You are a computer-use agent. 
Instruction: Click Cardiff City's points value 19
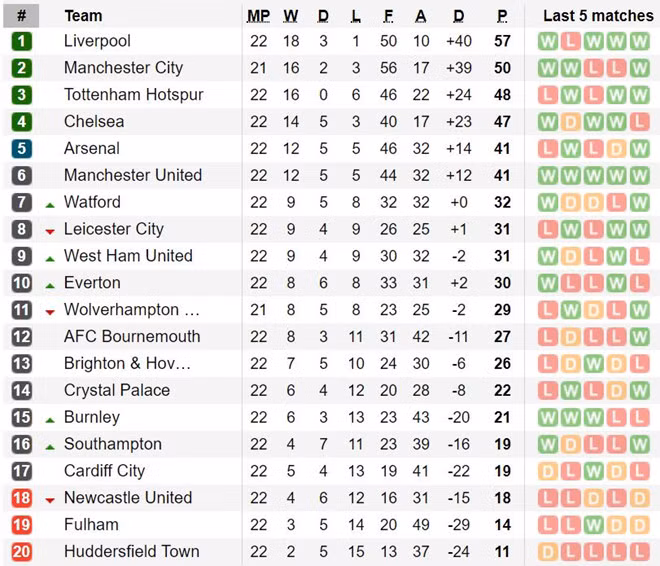[502, 471]
